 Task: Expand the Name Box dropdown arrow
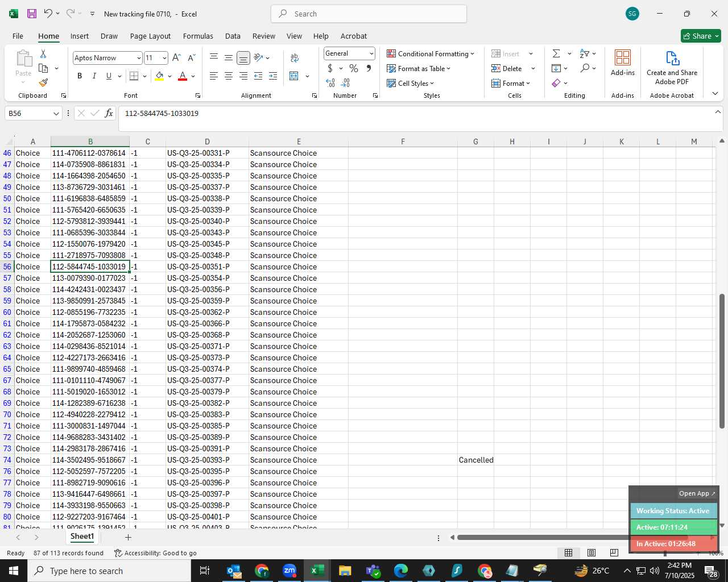56,114
